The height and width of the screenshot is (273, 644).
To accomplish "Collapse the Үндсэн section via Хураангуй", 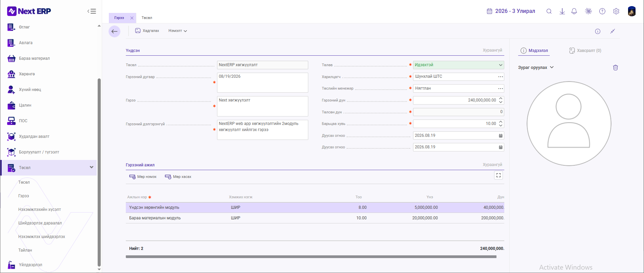I will click(492, 50).
